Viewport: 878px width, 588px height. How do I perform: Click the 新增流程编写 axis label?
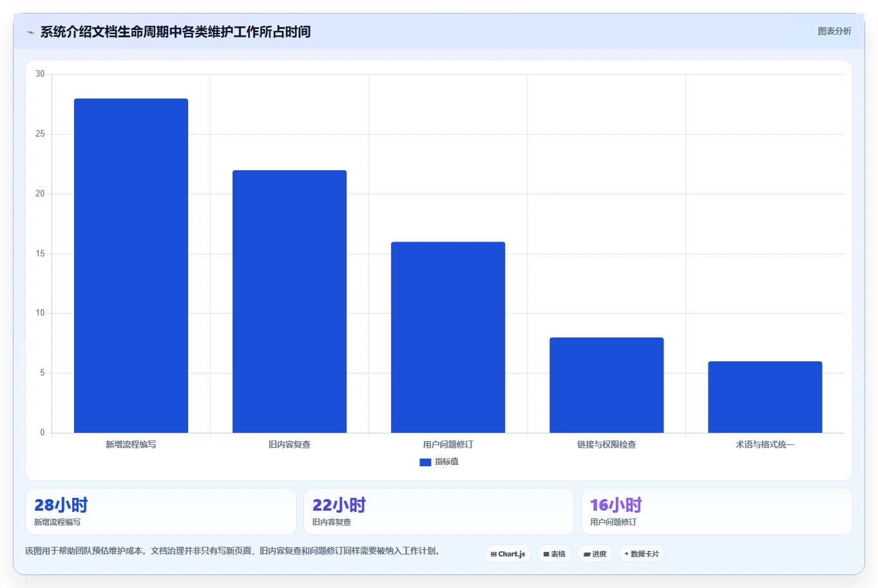131,444
